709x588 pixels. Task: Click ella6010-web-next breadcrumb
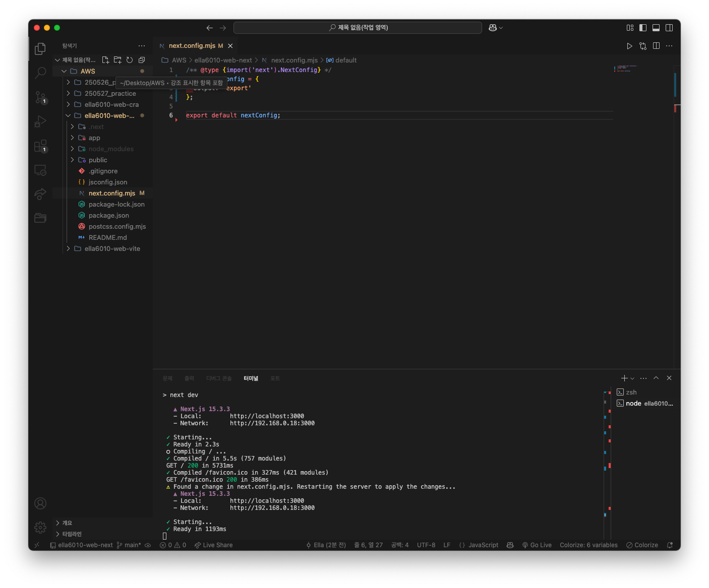click(223, 60)
